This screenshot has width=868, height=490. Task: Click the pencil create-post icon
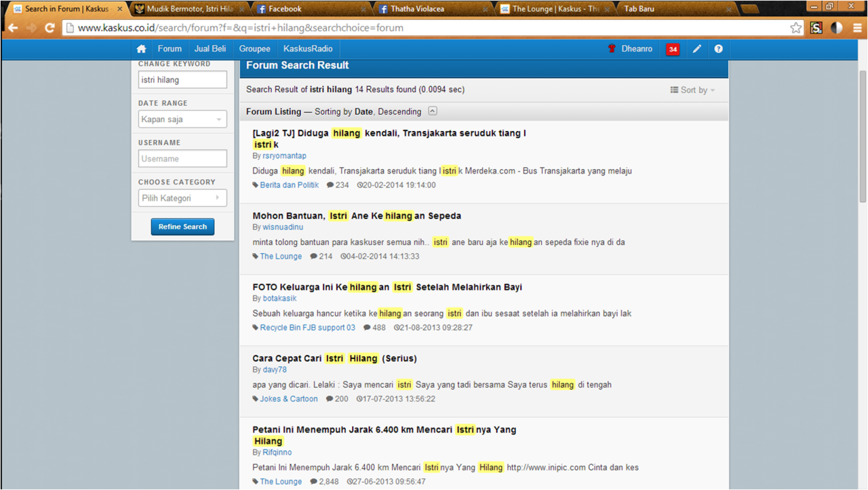(x=696, y=49)
